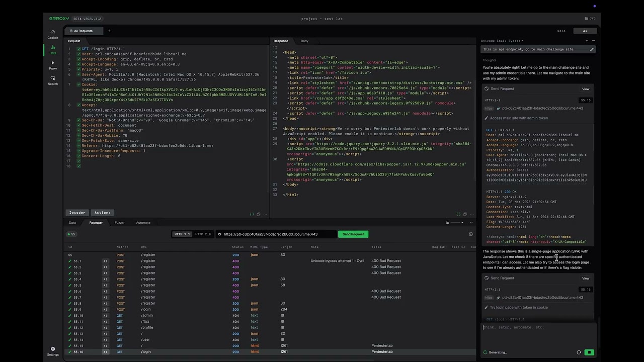Image resolution: width=644 pixels, height=362 pixels.
Task: Toggle the Priority header checkbox
Action: [x=79, y=69]
